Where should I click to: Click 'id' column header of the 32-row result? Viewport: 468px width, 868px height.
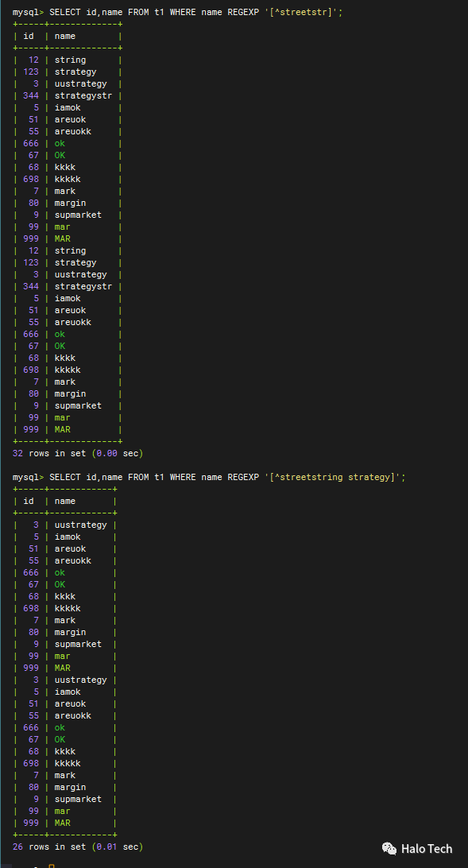tap(29, 36)
